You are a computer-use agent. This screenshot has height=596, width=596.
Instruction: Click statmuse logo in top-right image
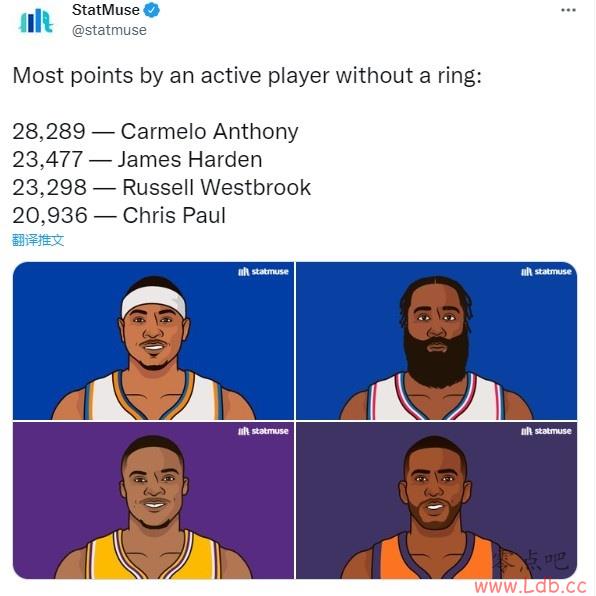(546, 271)
